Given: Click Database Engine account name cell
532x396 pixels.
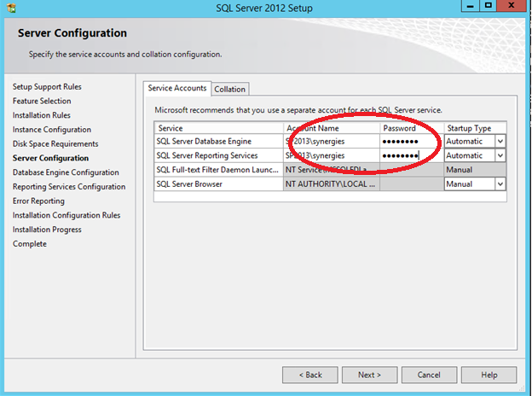Looking at the screenshot, I should (332, 142).
